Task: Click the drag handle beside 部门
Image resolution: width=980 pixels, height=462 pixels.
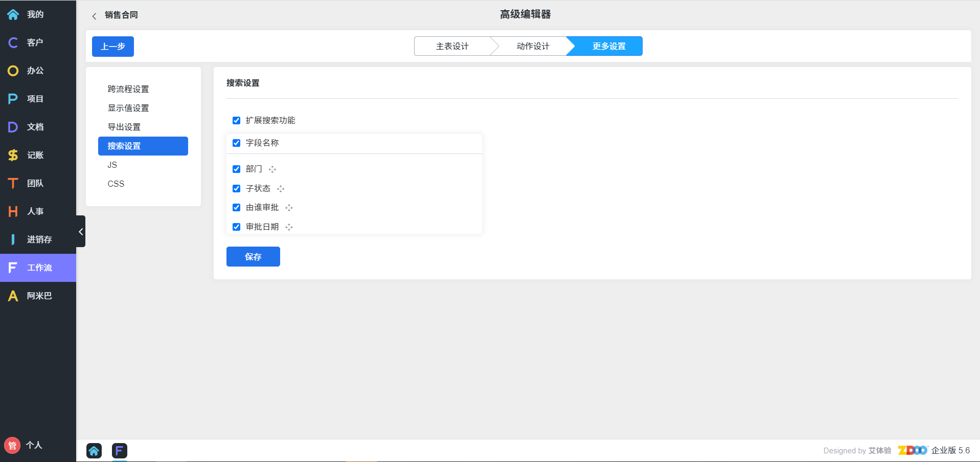Action: tap(272, 169)
